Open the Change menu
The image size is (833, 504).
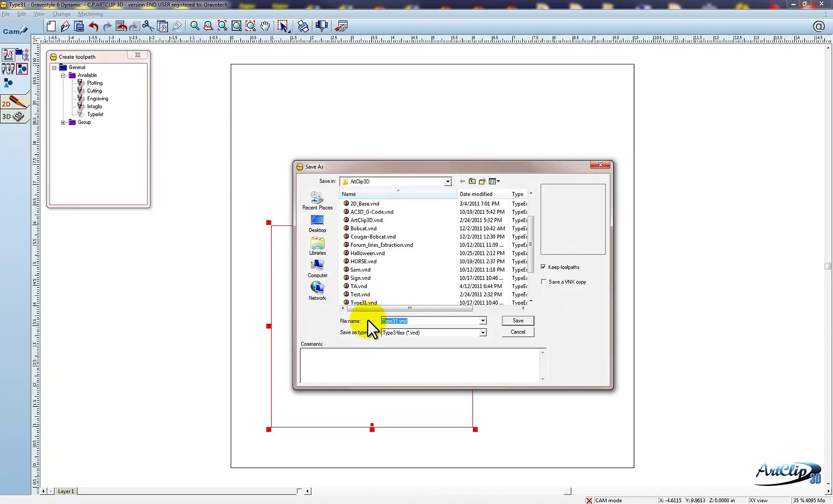(61, 14)
